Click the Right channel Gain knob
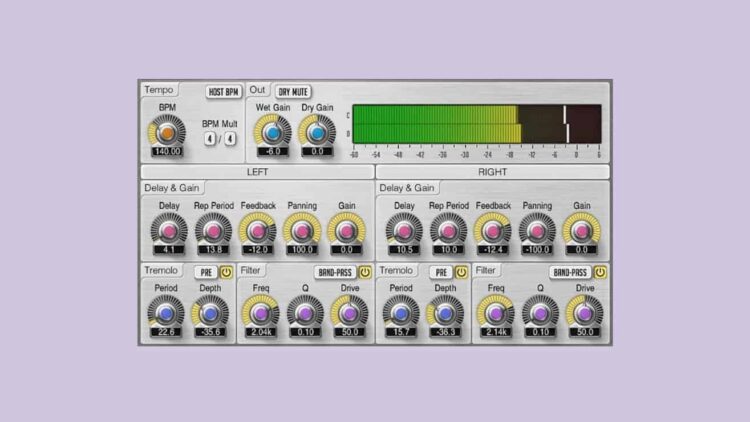This screenshot has width=750, height=422. (x=581, y=231)
